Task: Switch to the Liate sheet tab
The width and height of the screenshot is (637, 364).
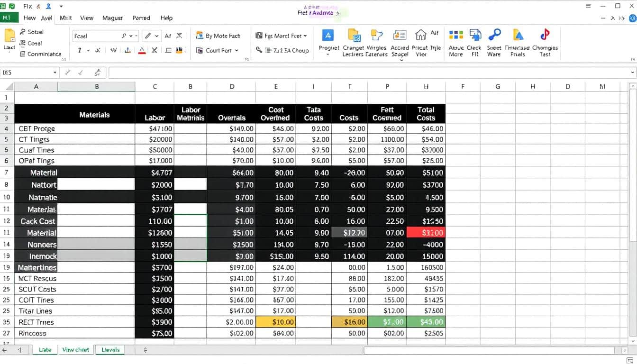Action: [x=45, y=350]
